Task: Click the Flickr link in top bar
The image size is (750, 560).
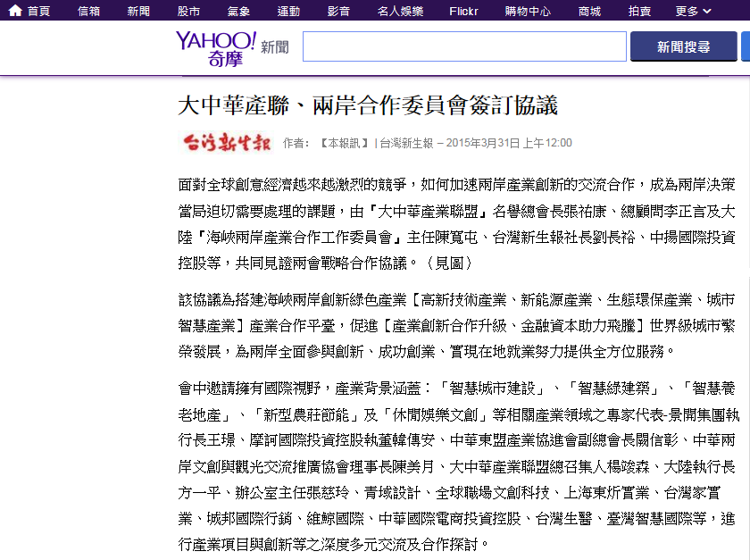Action: pos(464,11)
